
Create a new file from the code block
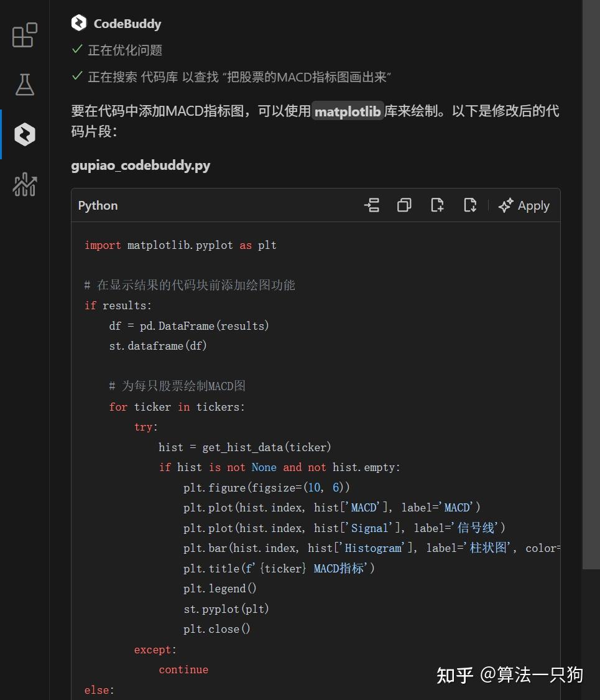[437, 205]
